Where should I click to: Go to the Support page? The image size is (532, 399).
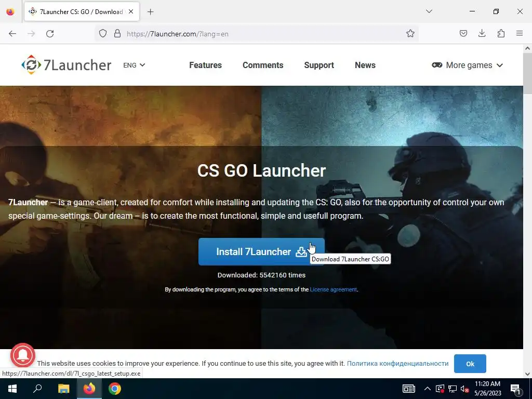319,65
